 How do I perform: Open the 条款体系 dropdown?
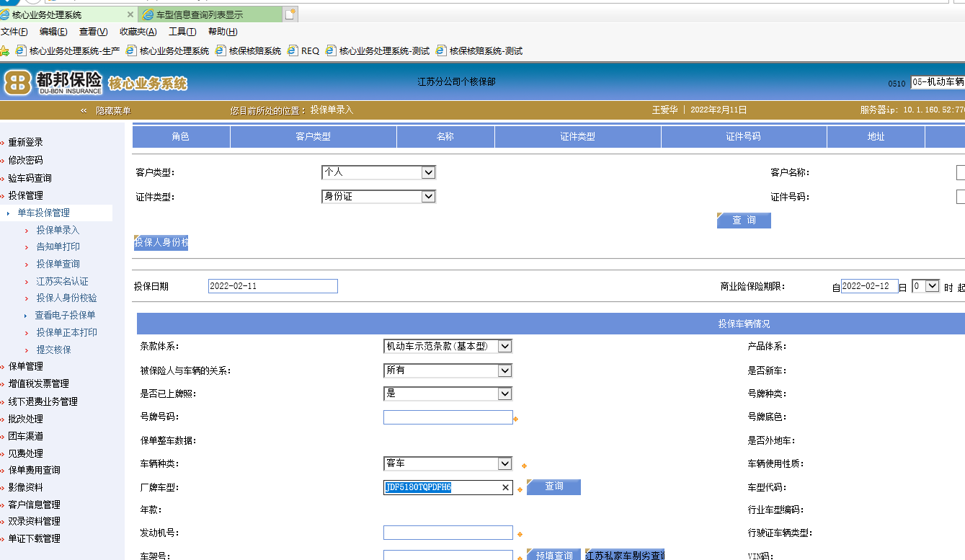point(448,346)
